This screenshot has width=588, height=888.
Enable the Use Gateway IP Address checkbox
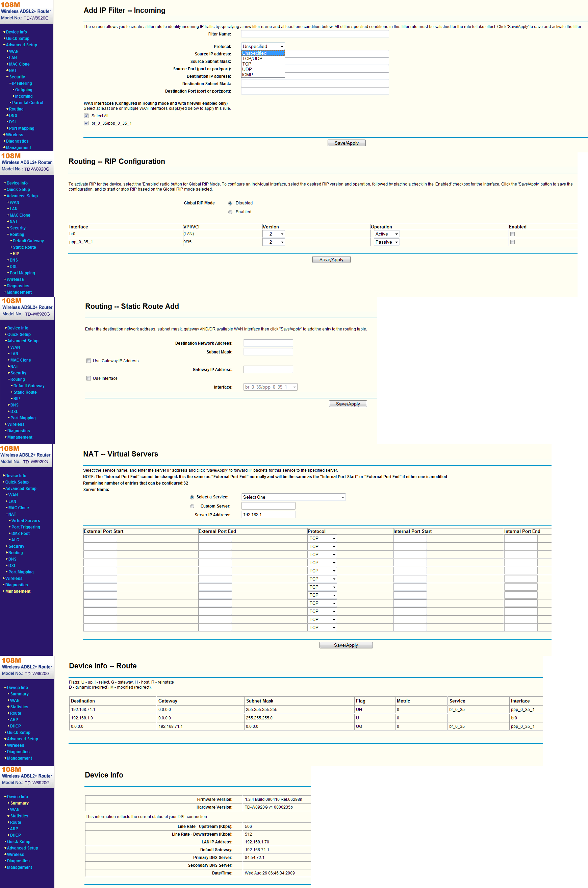coord(88,361)
